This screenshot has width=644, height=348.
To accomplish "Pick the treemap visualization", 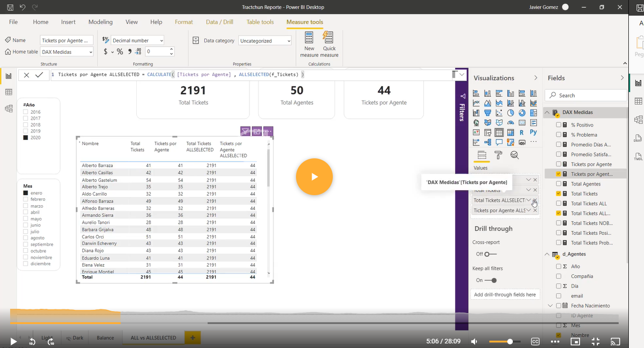I will (534, 113).
